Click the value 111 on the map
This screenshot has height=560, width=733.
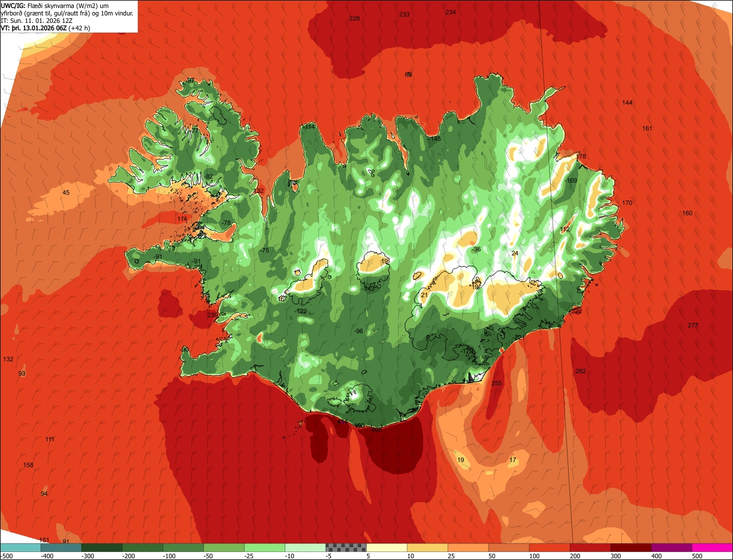pyautogui.click(x=50, y=439)
